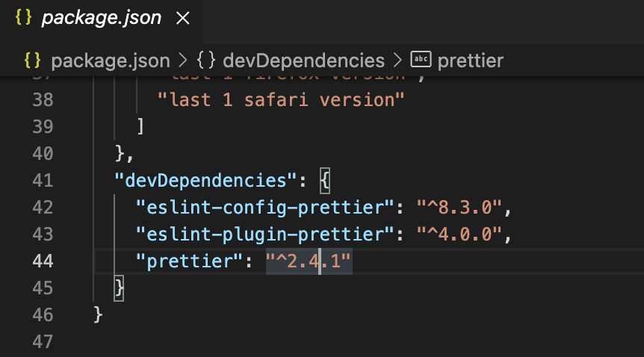Expand chevron after package.json breadcrumb
The height and width of the screenshot is (357, 644).
tap(183, 60)
